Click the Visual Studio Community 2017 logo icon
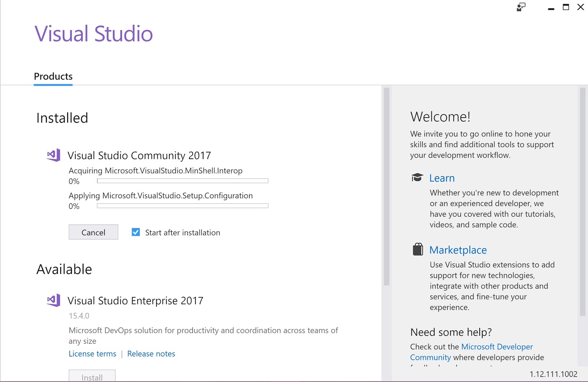588x382 pixels. (54, 155)
